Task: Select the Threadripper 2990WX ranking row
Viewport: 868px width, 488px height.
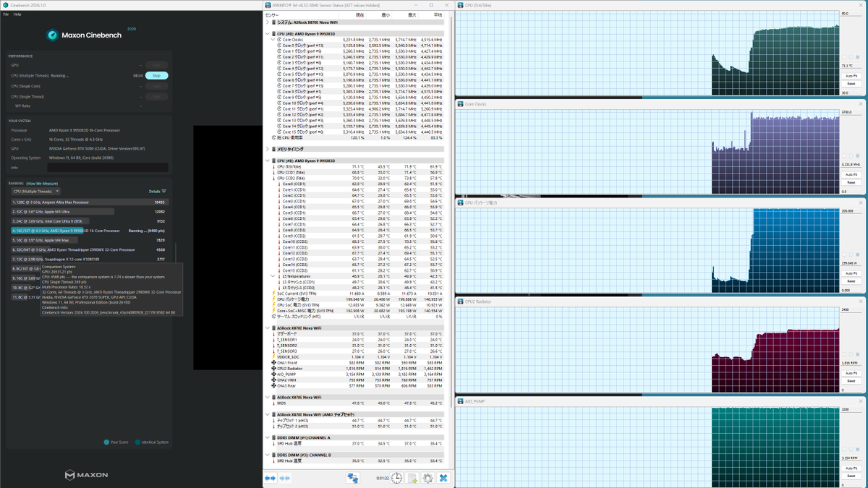Action: (88, 249)
